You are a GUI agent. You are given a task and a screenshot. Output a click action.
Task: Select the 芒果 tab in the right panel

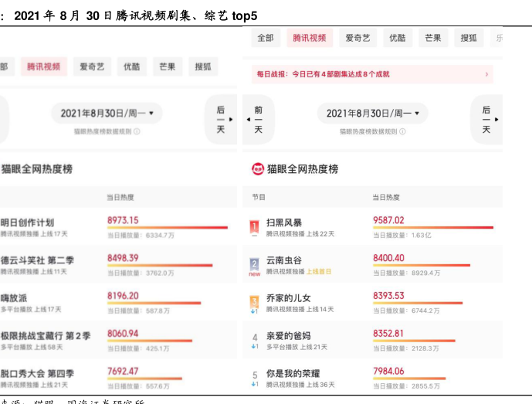pyautogui.click(x=433, y=38)
